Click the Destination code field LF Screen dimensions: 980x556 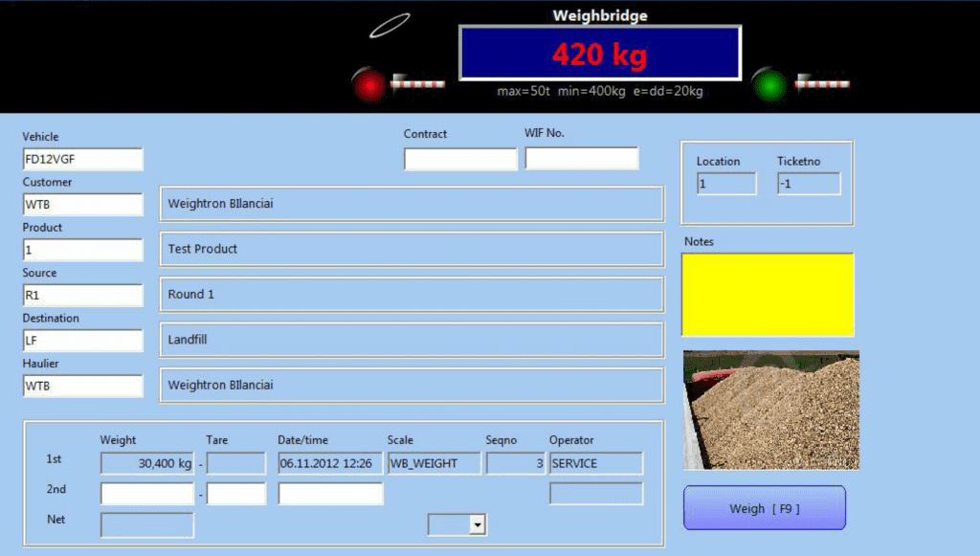(x=82, y=340)
